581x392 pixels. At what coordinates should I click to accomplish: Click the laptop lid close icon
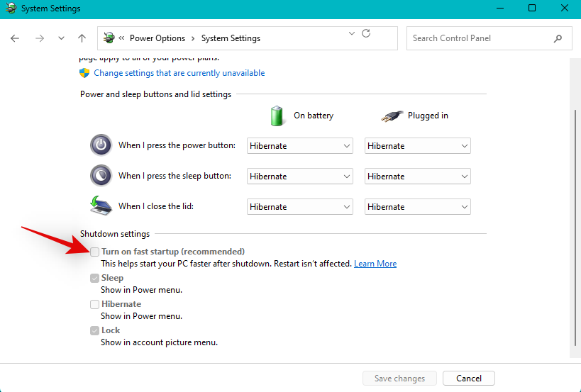tap(101, 206)
